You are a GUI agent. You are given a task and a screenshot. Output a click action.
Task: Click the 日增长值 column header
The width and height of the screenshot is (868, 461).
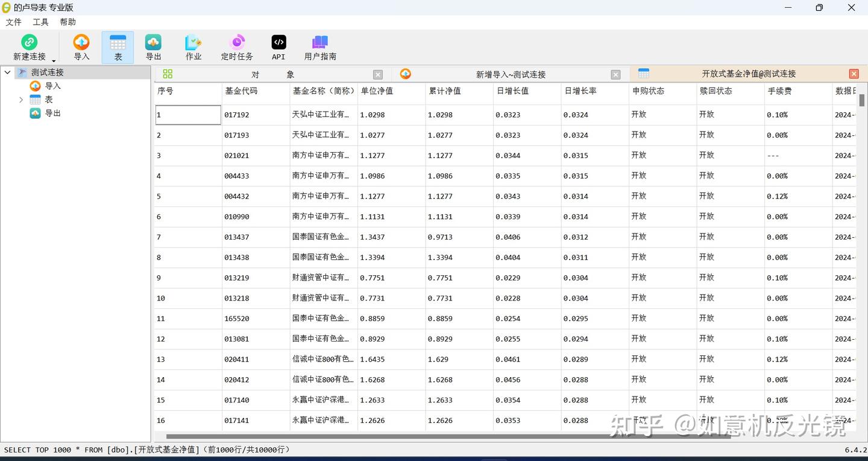[527, 91]
